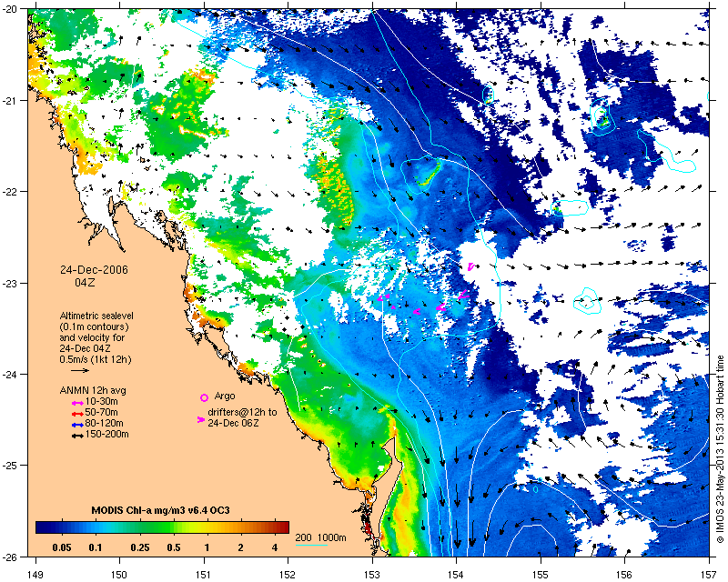Image resolution: width=728 pixels, height=582 pixels.
Task: Click longitude axis label 150
Action: click(119, 575)
